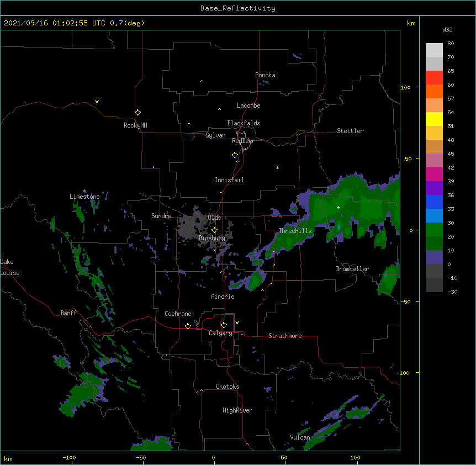Click the Stettler label
Viewport: 476px width, 465px height.
pos(350,131)
